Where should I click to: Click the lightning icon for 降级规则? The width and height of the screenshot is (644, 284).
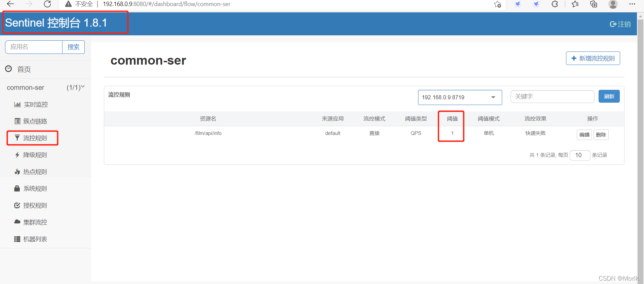tap(17, 155)
